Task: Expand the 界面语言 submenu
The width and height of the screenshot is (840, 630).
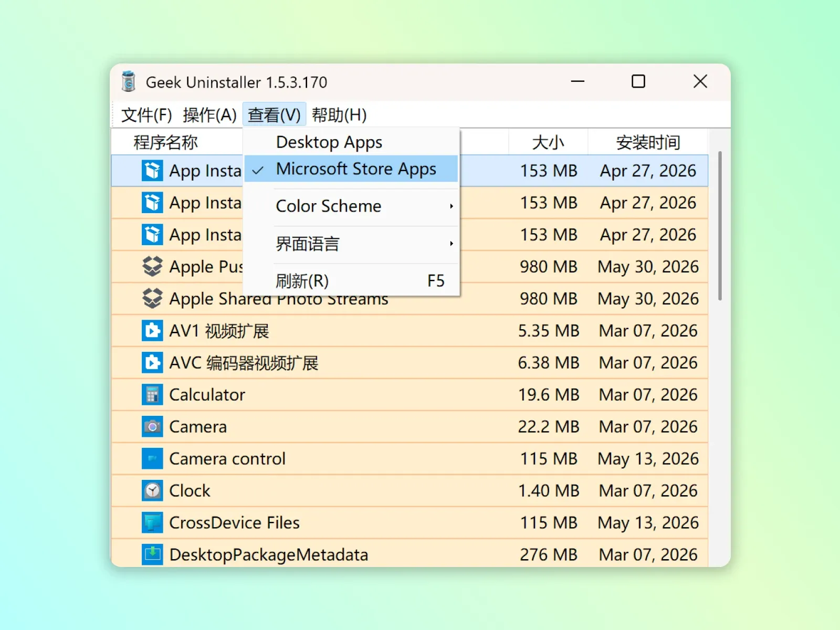Action: (x=351, y=244)
